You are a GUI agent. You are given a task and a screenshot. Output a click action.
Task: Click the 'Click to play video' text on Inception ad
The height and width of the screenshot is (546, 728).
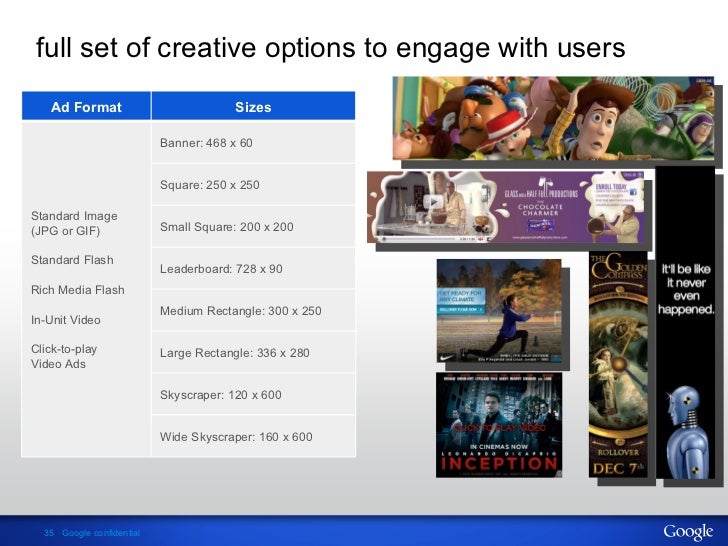pos(499,428)
